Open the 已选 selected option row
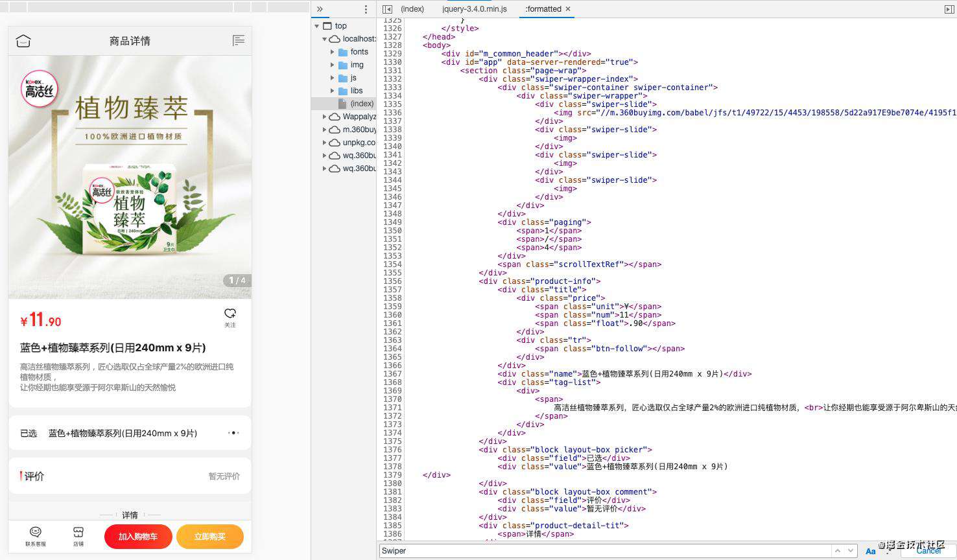This screenshot has width=957, height=560. coord(130,433)
